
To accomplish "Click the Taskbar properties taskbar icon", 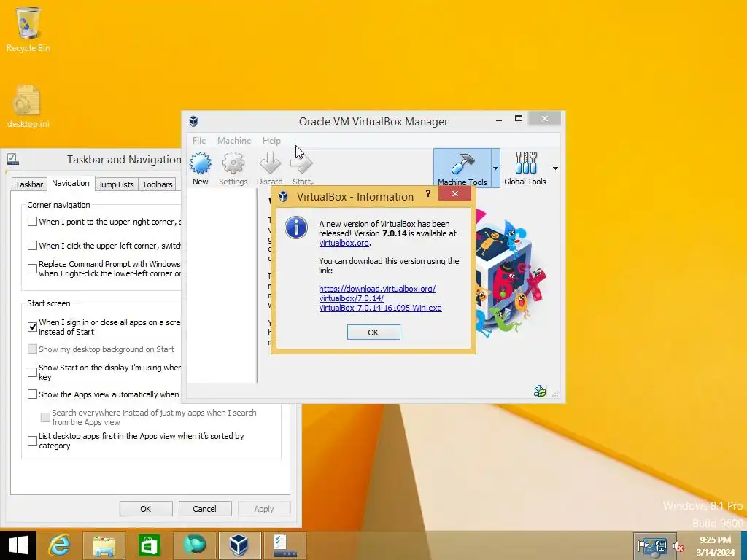I will 285,545.
